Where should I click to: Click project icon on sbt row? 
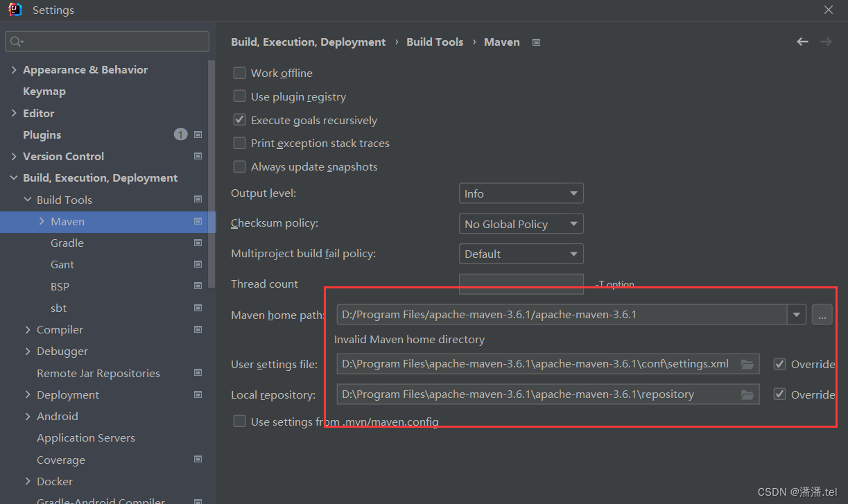tap(198, 308)
